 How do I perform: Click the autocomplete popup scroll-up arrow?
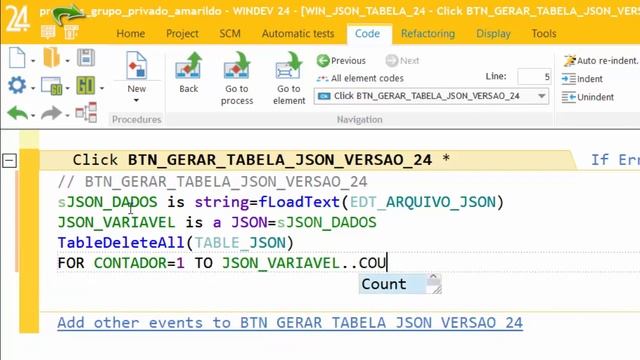[x=433, y=278]
